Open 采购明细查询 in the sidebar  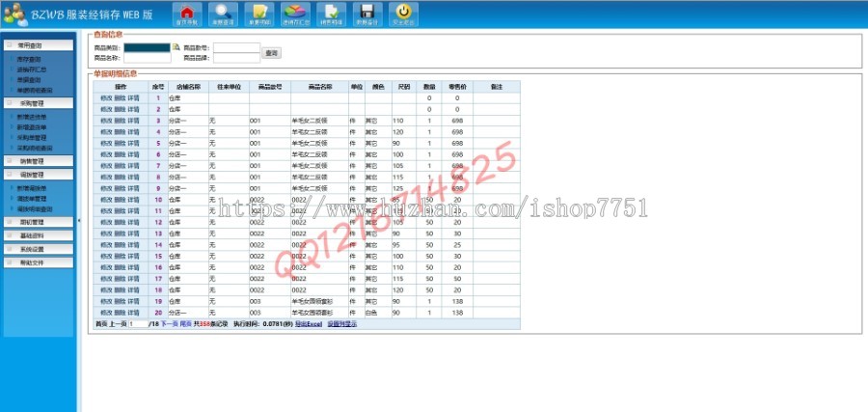(35, 148)
